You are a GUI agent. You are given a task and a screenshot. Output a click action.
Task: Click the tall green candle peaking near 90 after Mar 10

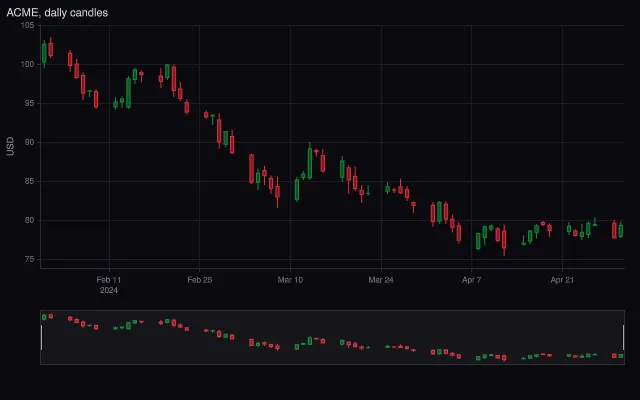[x=310, y=162]
